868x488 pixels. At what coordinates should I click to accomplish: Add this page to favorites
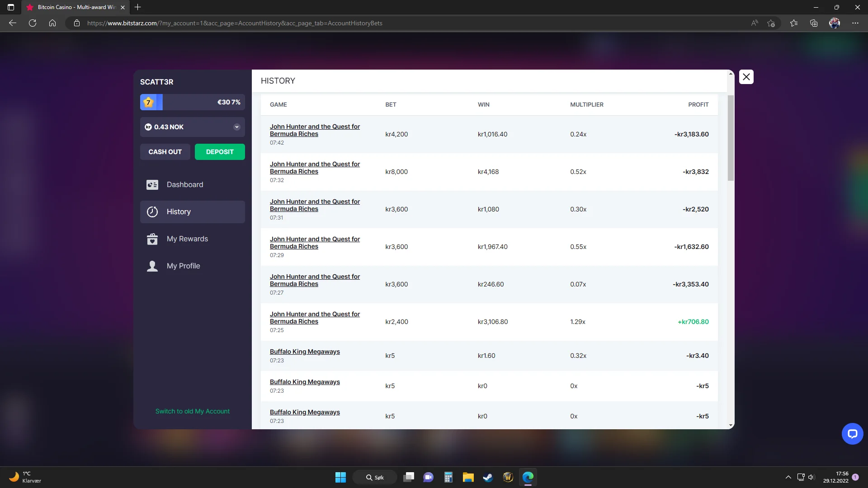[x=771, y=23]
